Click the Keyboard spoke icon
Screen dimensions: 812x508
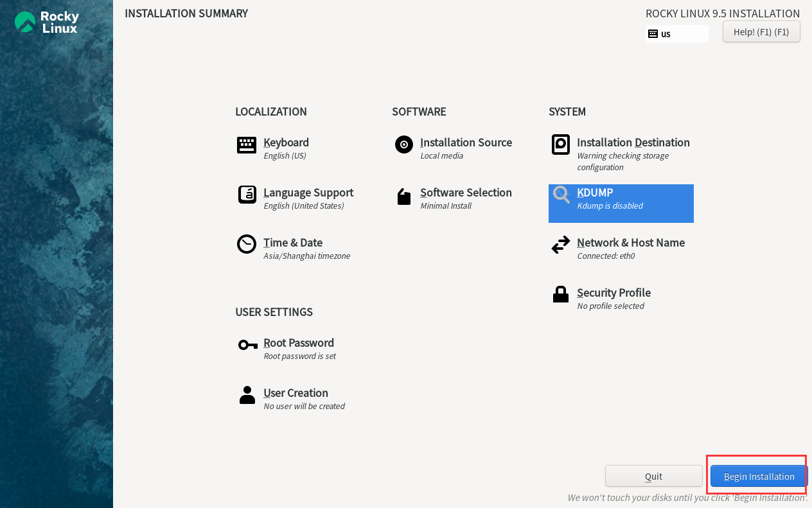tap(247, 145)
